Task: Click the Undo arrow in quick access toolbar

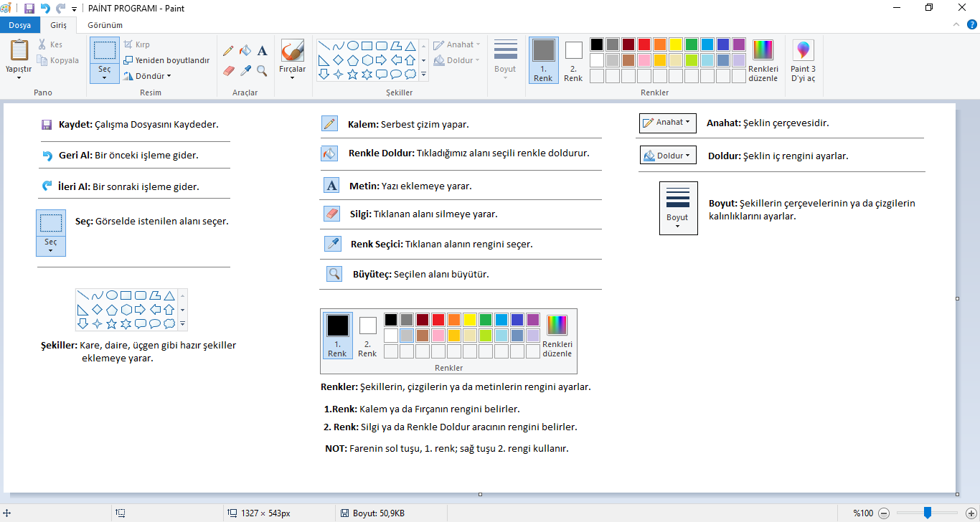Action: click(x=45, y=9)
